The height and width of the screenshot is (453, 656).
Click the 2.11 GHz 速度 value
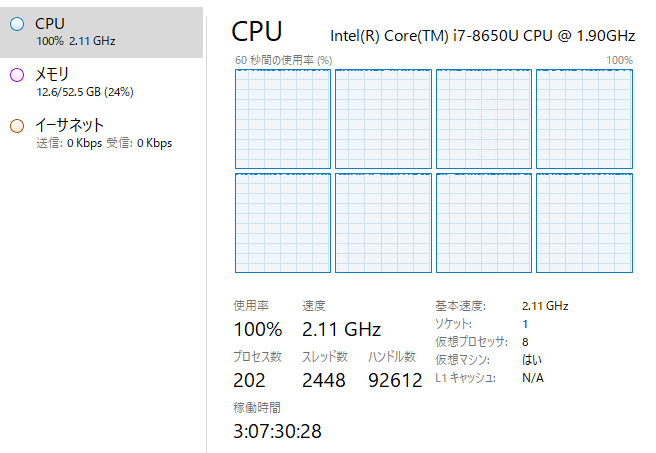pyautogui.click(x=341, y=329)
